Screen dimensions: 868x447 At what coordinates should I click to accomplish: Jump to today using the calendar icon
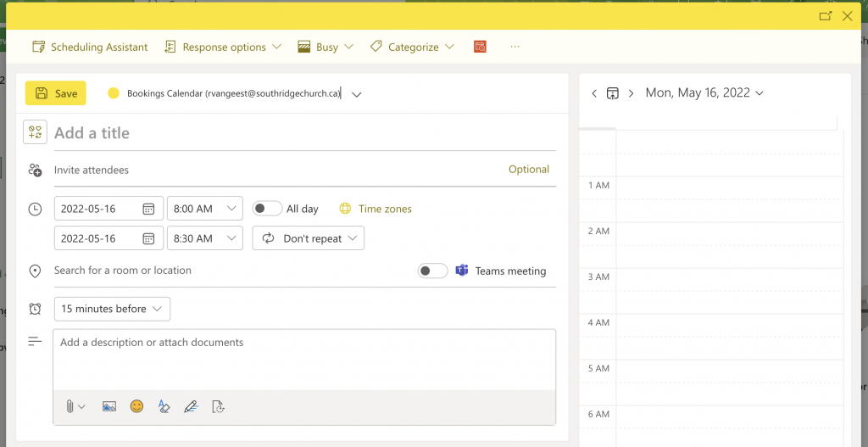tap(612, 93)
